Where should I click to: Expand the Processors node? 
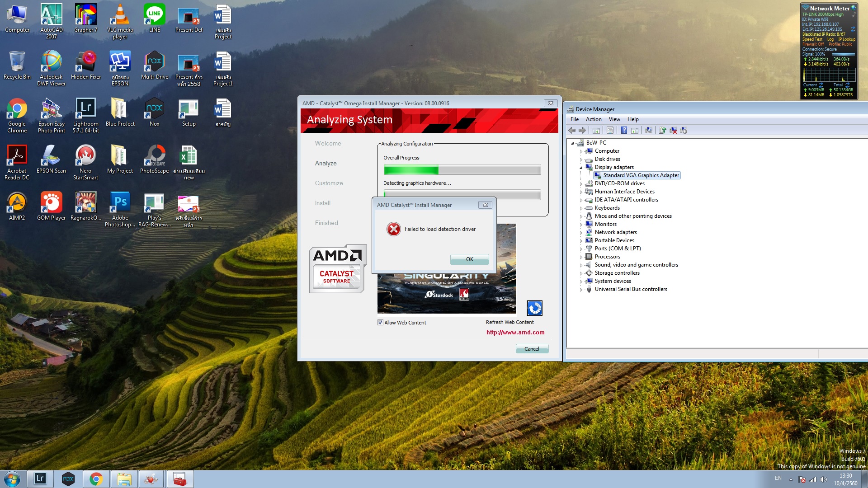(581, 257)
